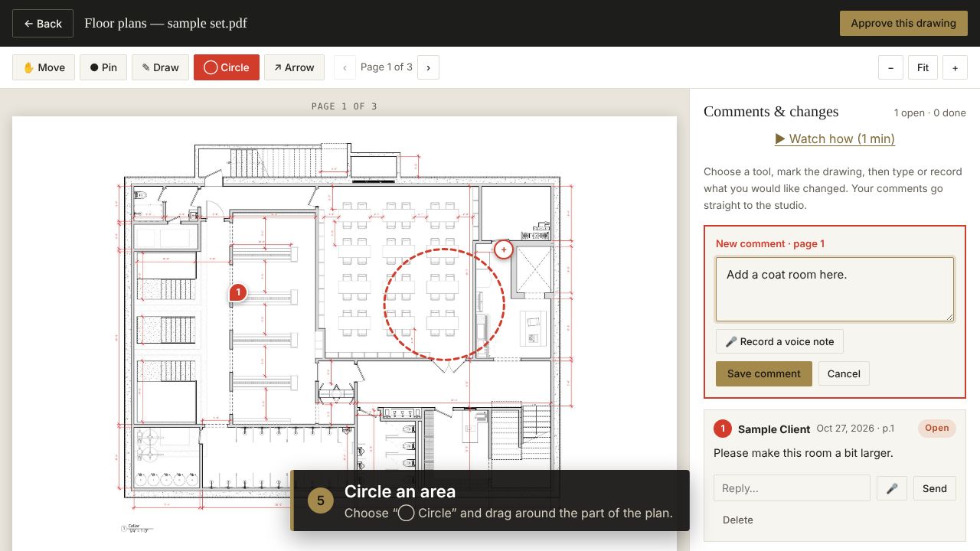The height and width of the screenshot is (551, 980).
Task: Zoom out with the minus button
Action: point(890,67)
